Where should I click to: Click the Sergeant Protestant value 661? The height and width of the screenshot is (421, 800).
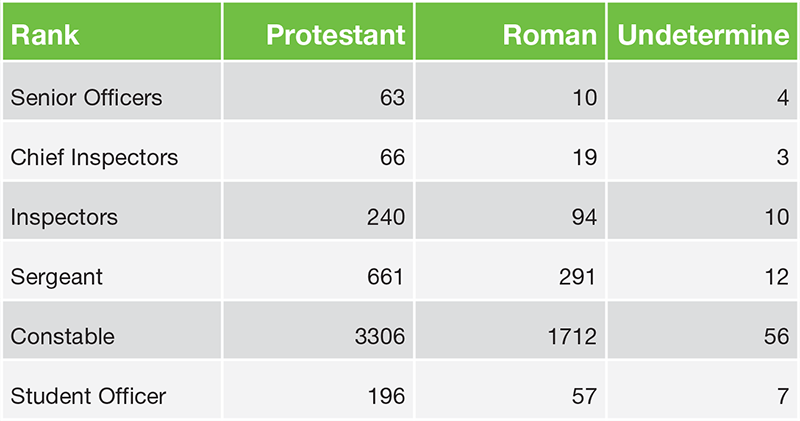[385, 277]
